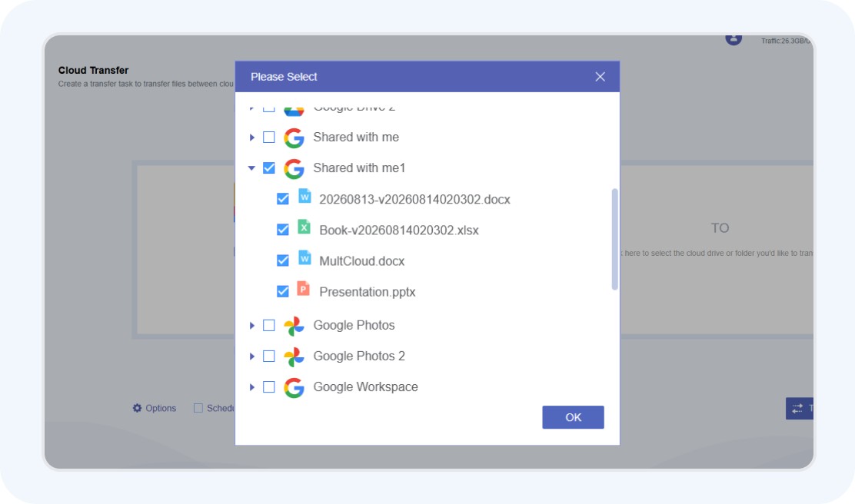Select the Google Workspace checkbox

pyautogui.click(x=269, y=387)
